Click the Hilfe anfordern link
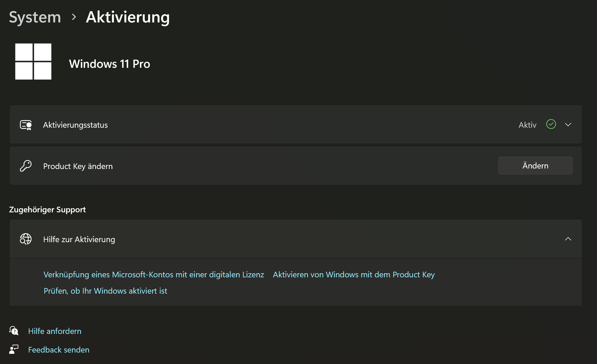Image resolution: width=597 pixels, height=364 pixels. click(x=55, y=331)
